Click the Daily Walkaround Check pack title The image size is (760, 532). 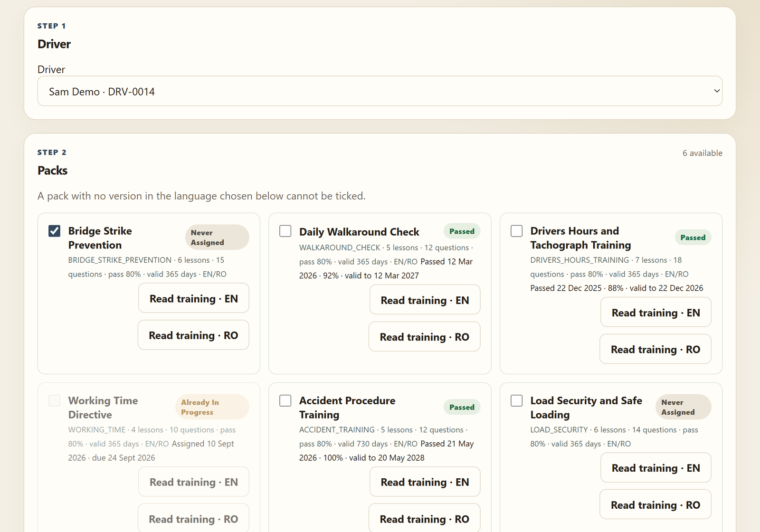coord(359,232)
